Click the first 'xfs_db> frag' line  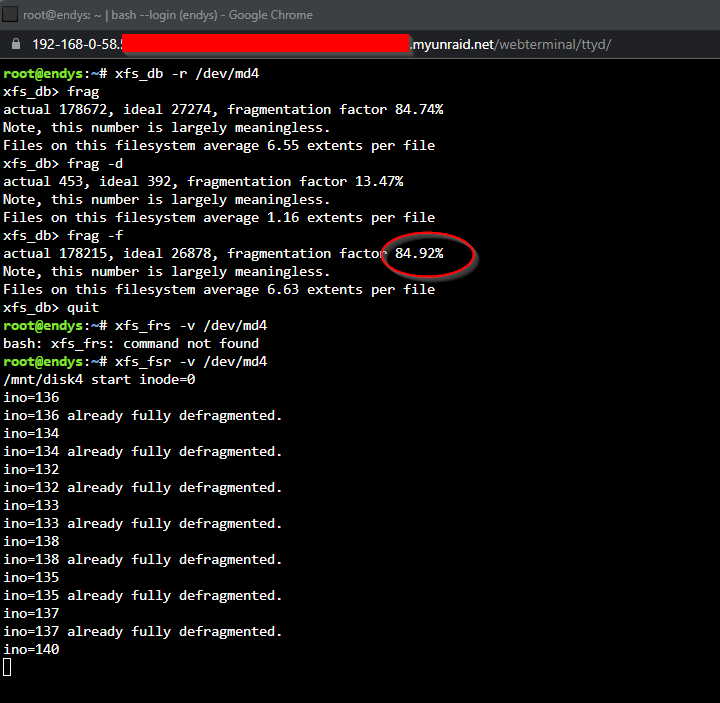click(51, 91)
